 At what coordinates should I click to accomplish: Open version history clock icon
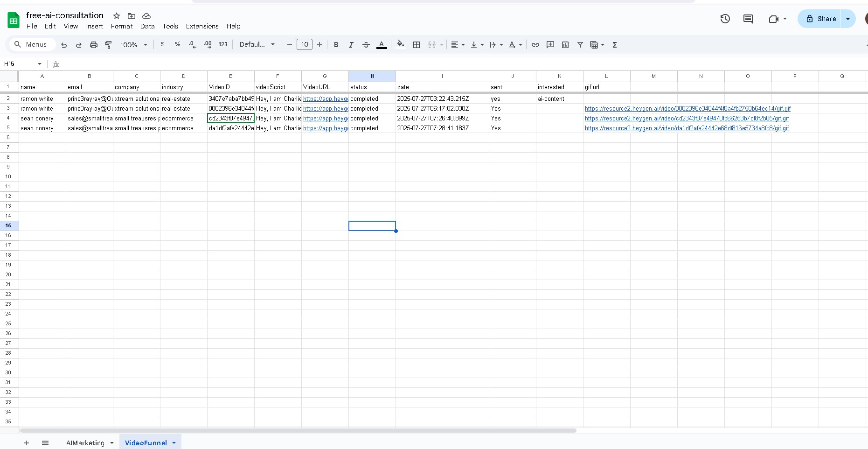tap(725, 19)
